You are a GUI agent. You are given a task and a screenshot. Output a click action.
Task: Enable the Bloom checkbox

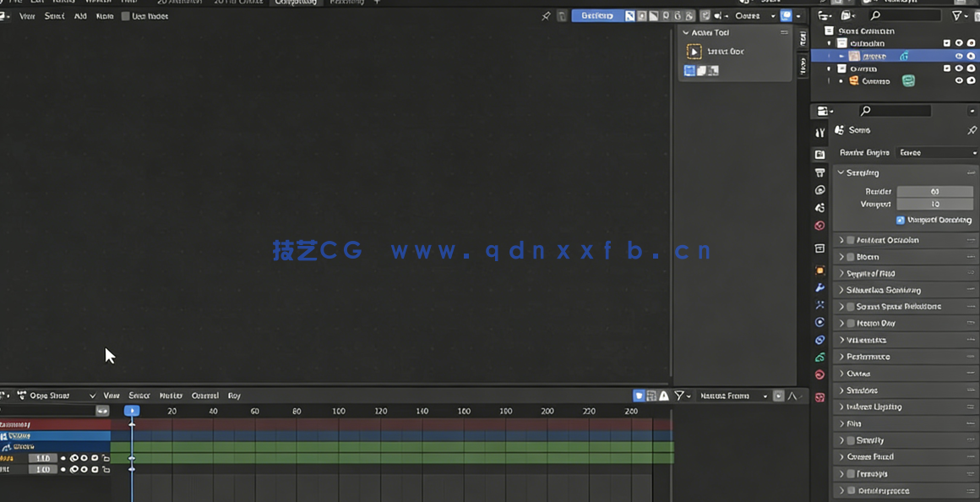[851, 257]
